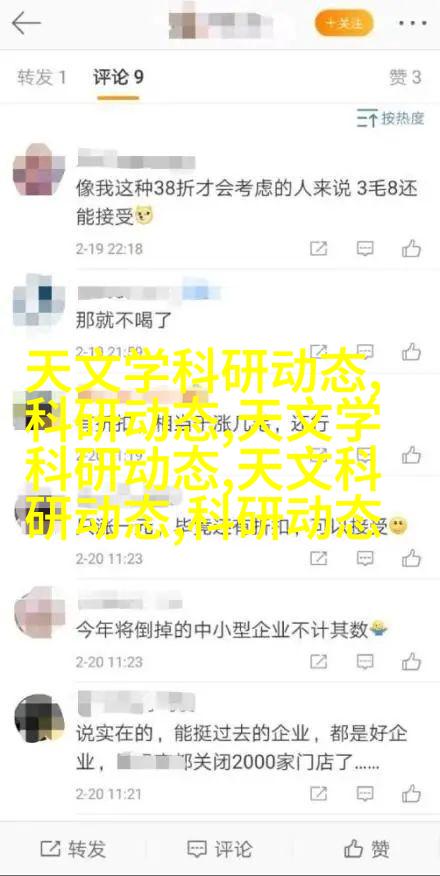Viewport: 440px width, 876px height.
Task: Tap bottom bar 评论 comment button
Action: pos(219,849)
